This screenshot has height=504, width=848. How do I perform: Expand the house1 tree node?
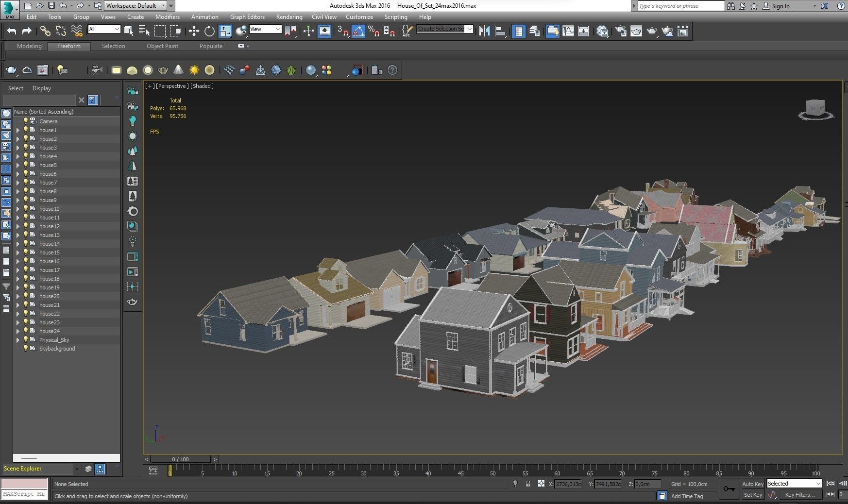[x=18, y=130]
